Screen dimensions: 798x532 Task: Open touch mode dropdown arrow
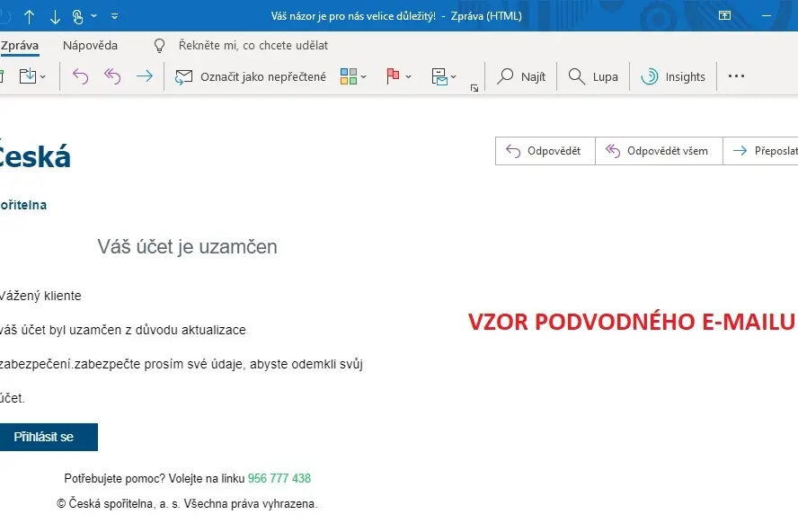pyautogui.click(x=94, y=16)
